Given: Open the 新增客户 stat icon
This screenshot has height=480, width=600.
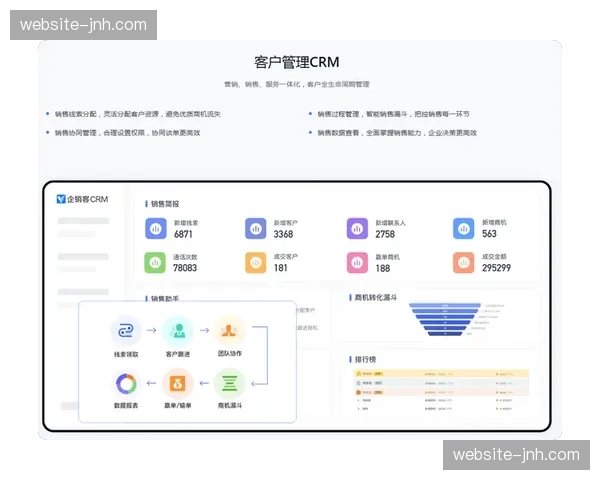Looking at the screenshot, I should click(x=256, y=229).
